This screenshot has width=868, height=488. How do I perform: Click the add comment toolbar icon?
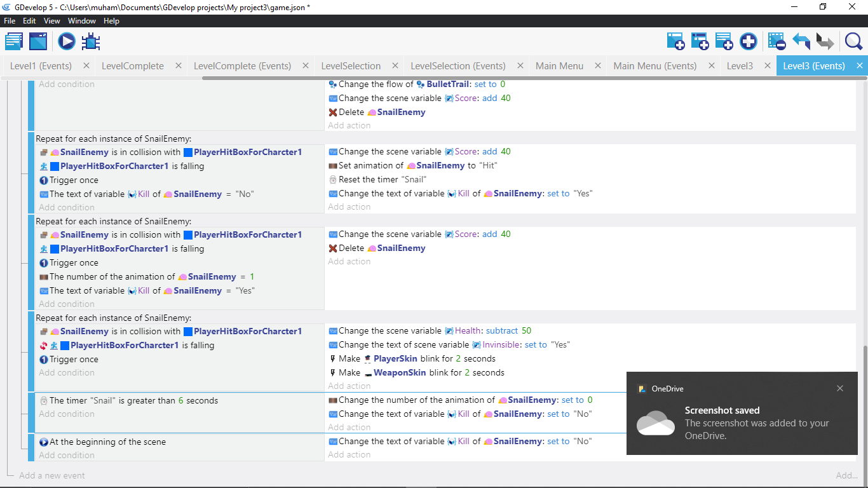(724, 42)
